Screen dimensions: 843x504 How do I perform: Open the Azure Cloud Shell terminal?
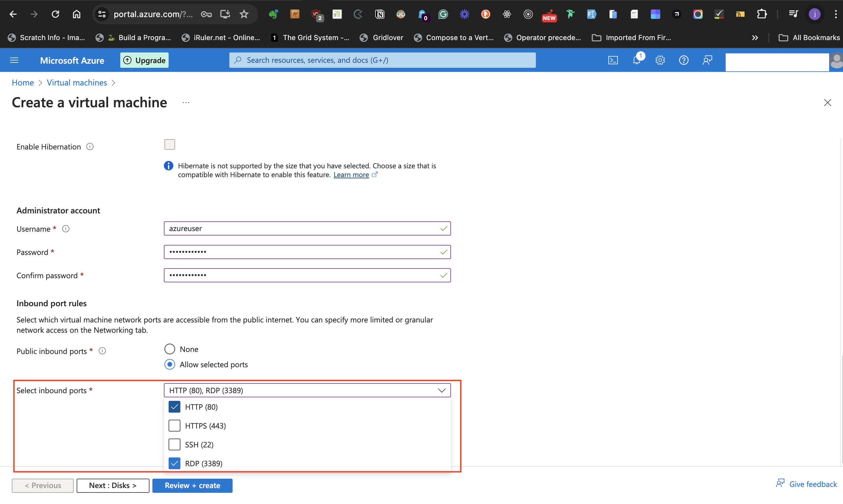613,60
